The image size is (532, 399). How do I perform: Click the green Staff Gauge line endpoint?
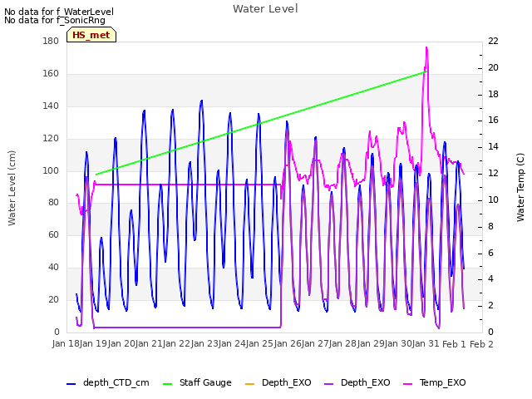coord(426,71)
